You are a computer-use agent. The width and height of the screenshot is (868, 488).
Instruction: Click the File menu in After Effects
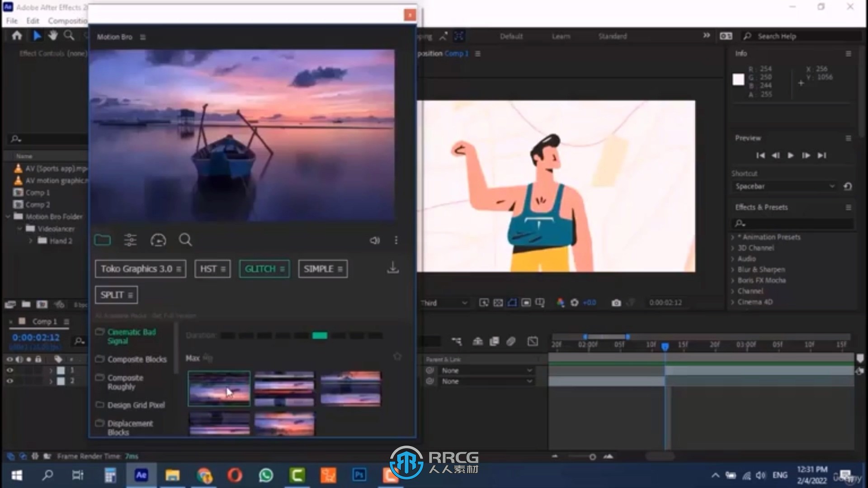(11, 20)
